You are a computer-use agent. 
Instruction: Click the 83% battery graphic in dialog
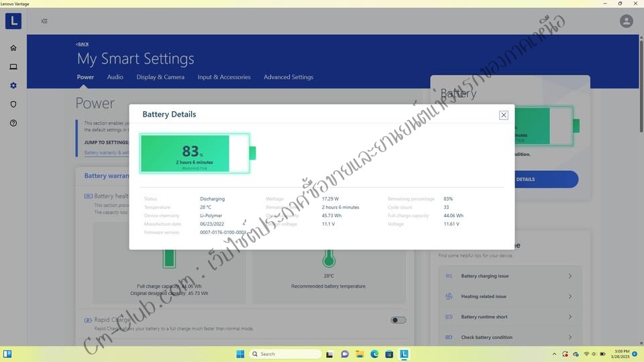tap(197, 154)
